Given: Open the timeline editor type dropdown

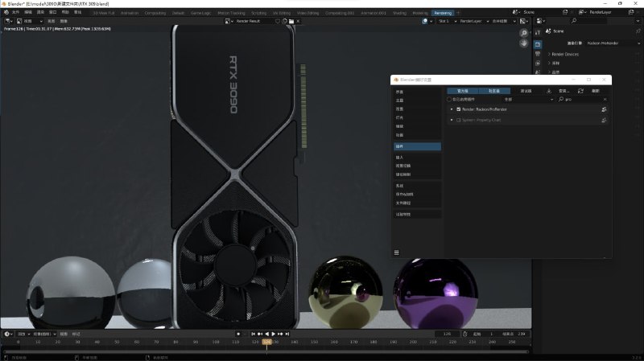Looking at the screenshot, I should coord(9,334).
